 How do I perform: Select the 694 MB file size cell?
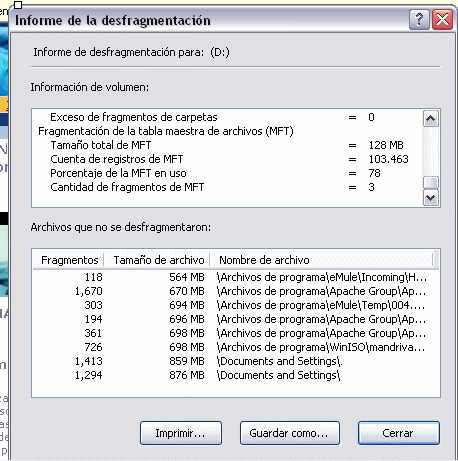point(187,305)
